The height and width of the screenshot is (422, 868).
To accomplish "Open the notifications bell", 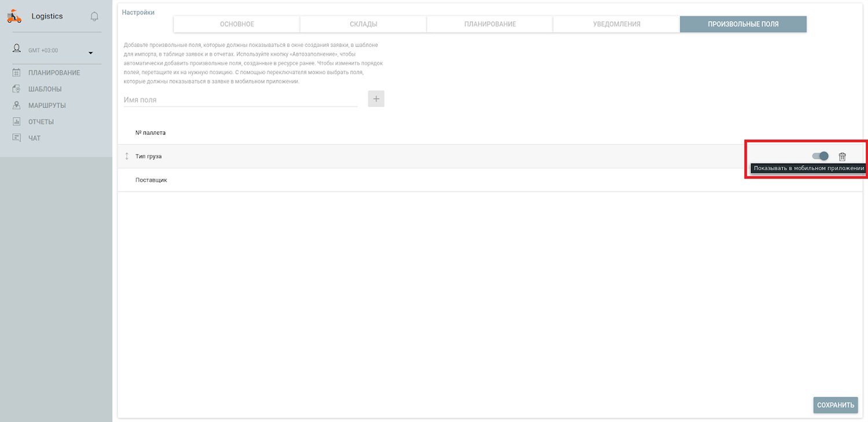I will [x=94, y=17].
